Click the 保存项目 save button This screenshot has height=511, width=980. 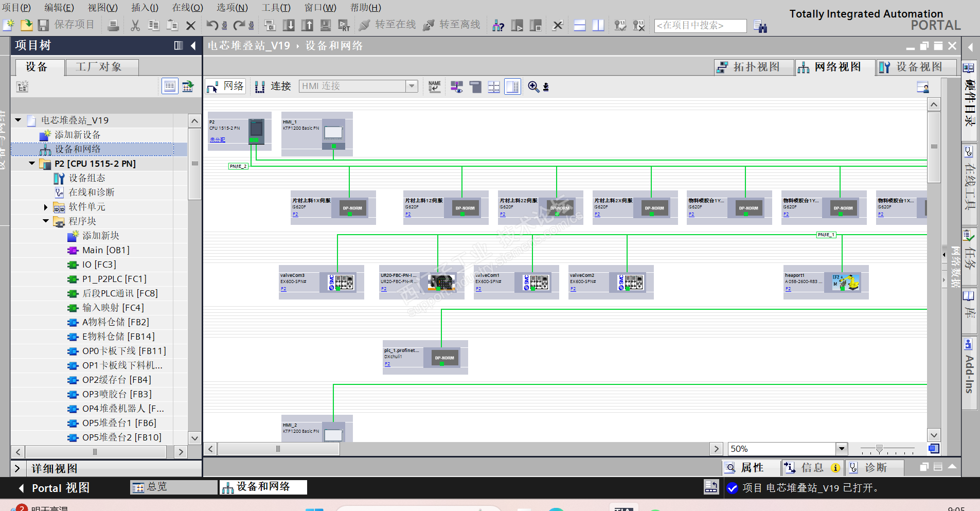pyautogui.click(x=66, y=25)
